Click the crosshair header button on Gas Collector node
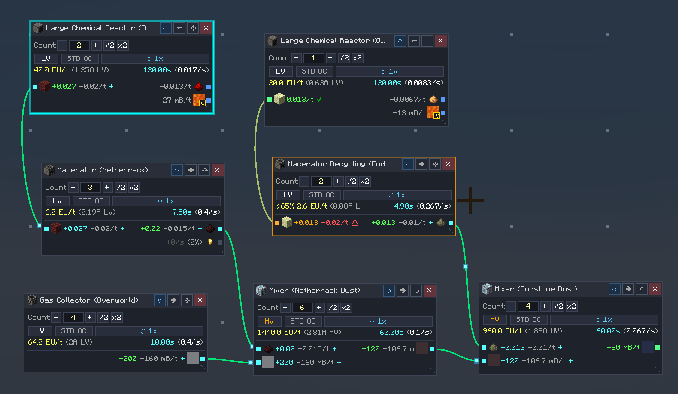The image size is (678, 394). (187, 300)
